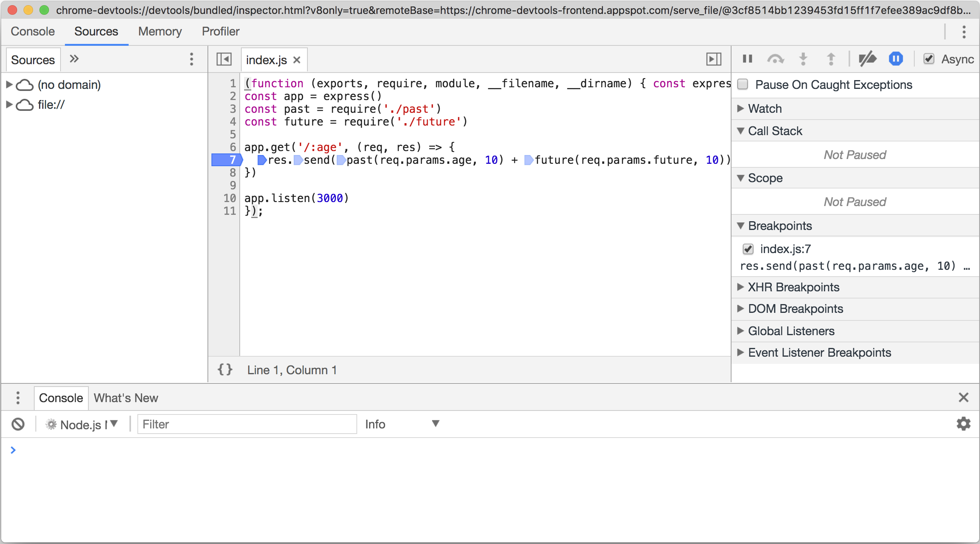The width and height of the screenshot is (980, 544).
Task: Click the deactivate breakpoints icon
Action: pos(867,59)
